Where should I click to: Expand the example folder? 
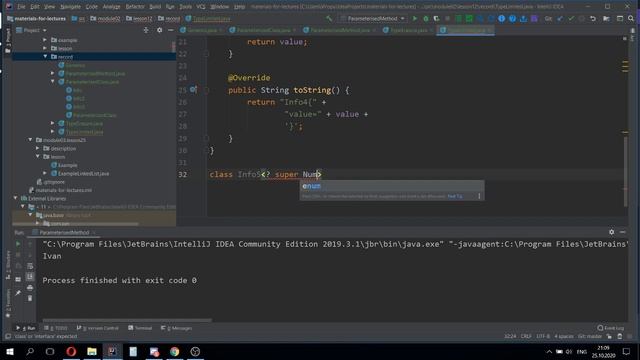coord(45,40)
